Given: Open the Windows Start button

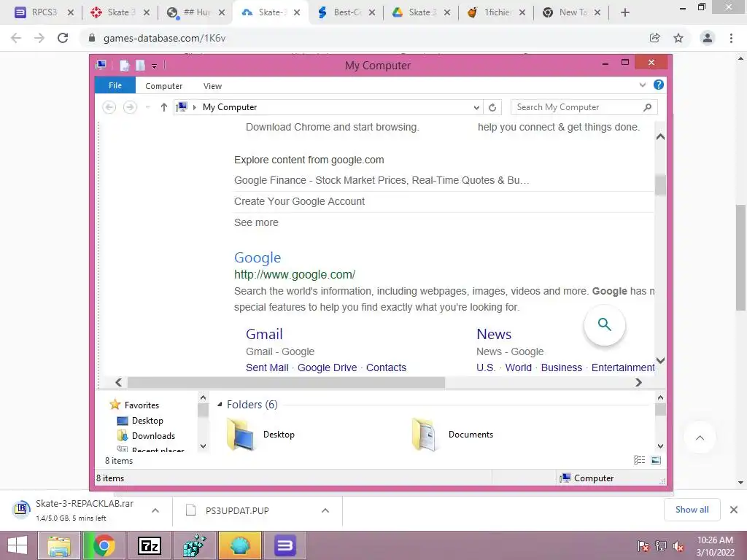Looking at the screenshot, I should (x=18, y=545).
